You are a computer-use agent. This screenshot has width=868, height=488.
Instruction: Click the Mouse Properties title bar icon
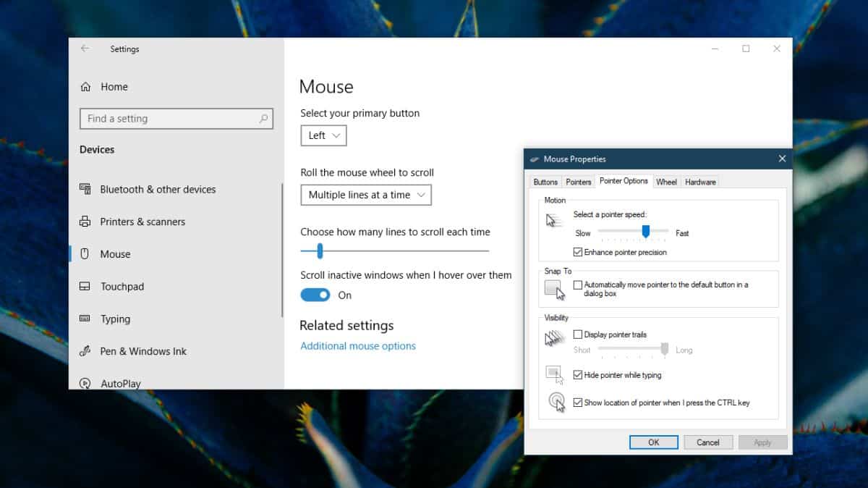point(535,159)
